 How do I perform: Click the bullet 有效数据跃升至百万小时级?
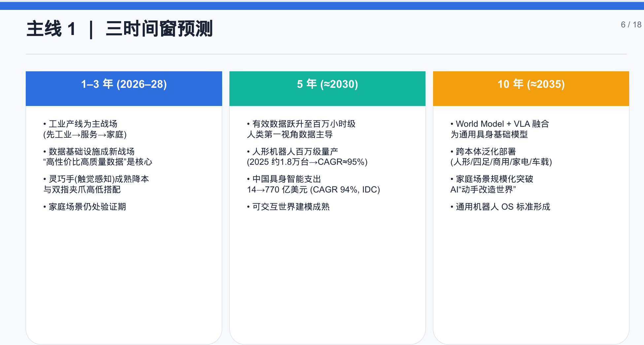click(301, 124)
